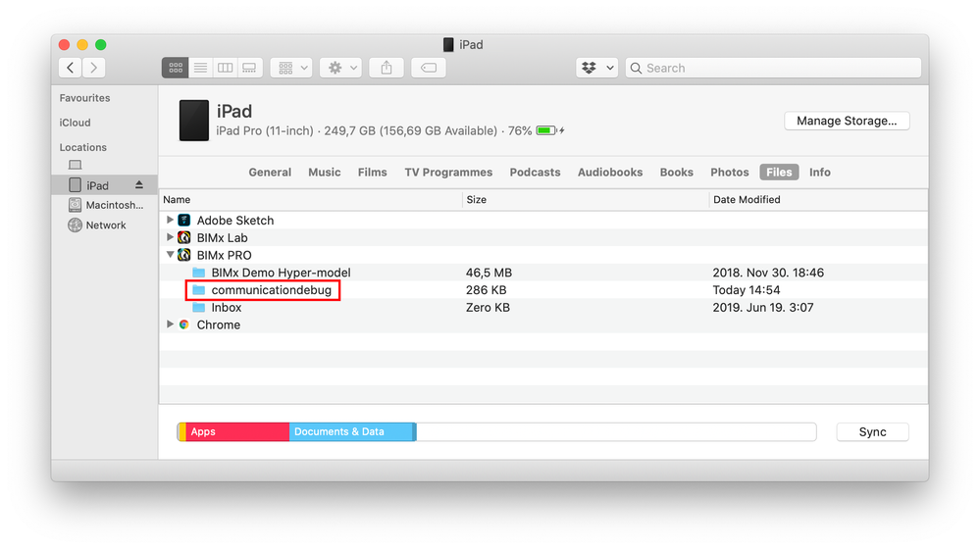Click the Inbox folder icon
This screenshot has width=980, height=549.
coord(199,307)
